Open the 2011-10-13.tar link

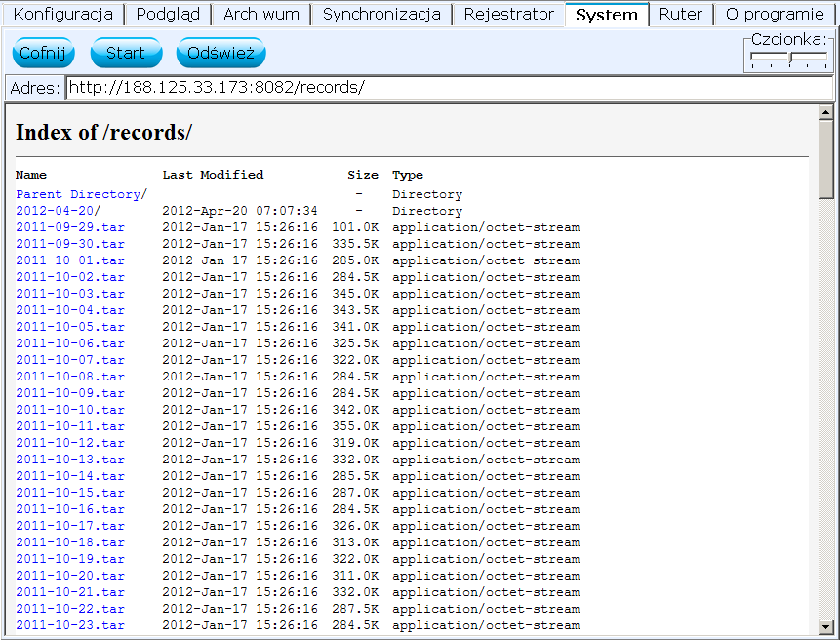coord(70,460)
